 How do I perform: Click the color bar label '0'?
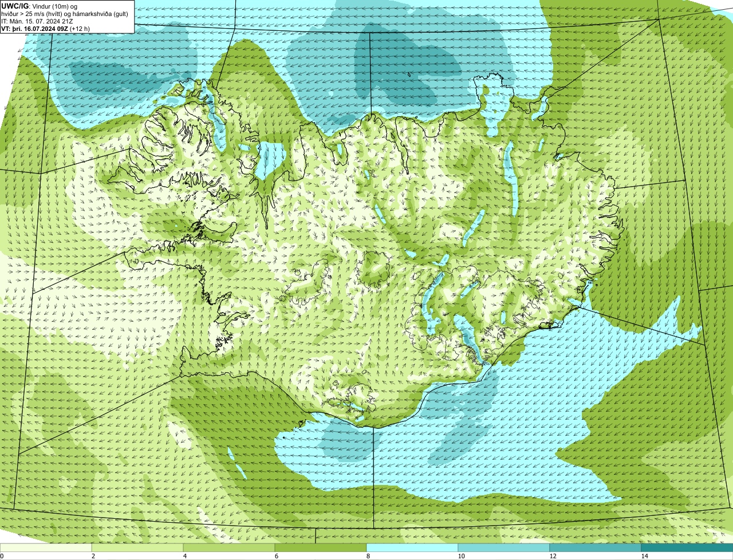pyautogui.click(x=2, y=556)
